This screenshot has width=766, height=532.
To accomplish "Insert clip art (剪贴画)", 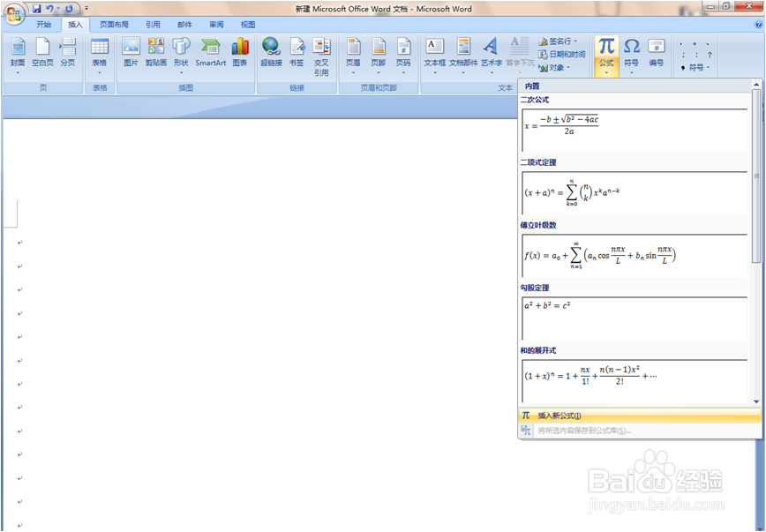I will coord(156,52).
